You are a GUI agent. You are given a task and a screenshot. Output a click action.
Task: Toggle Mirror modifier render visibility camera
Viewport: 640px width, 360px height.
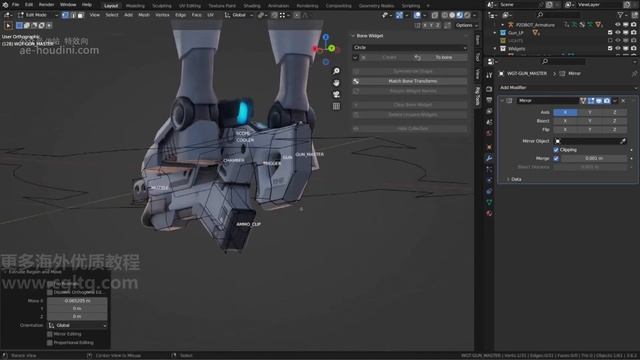(607, 101)
